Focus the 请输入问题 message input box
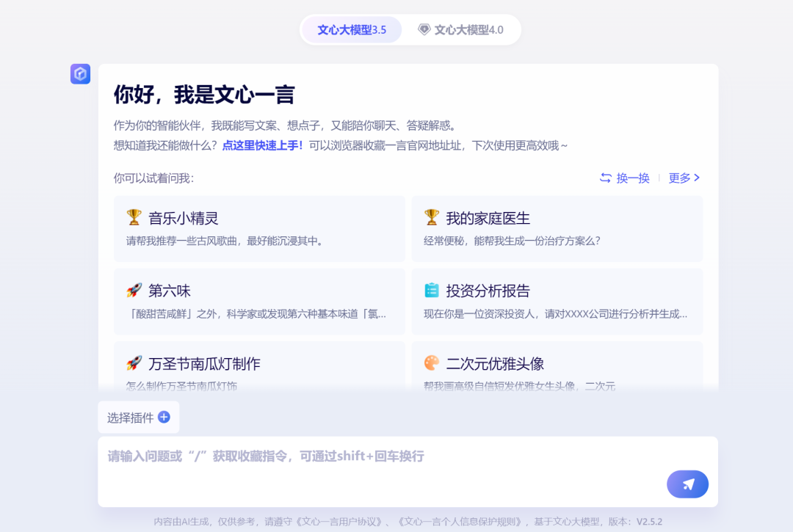 coord(408,471)
